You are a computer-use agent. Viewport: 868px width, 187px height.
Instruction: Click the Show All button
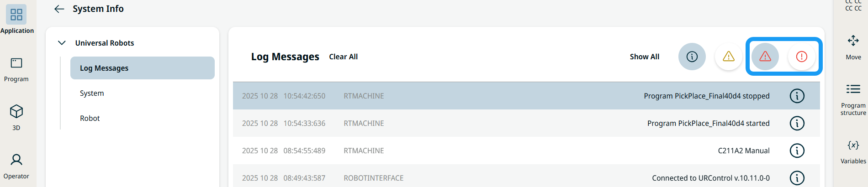point(645,57)
